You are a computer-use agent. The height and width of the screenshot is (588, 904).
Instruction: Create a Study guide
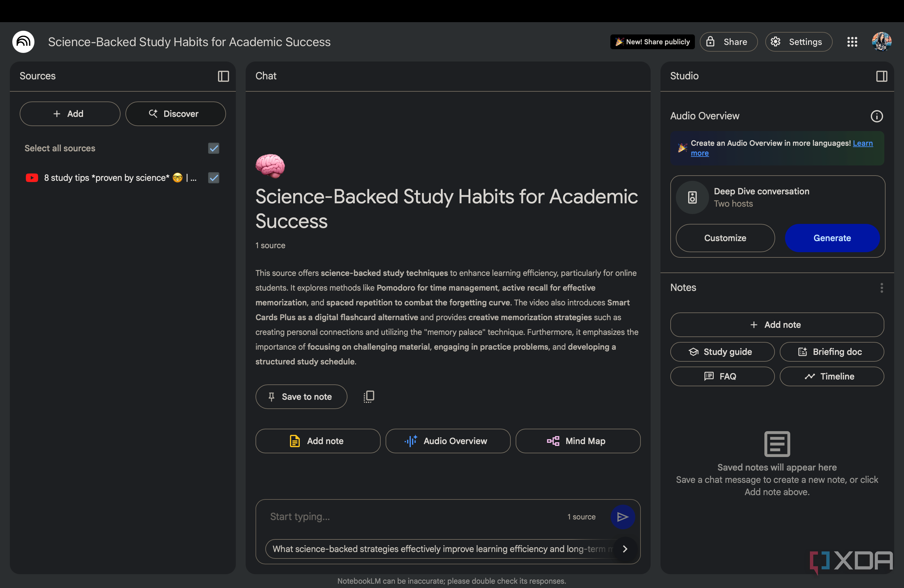pyautogui.click(x=722, y=352)
